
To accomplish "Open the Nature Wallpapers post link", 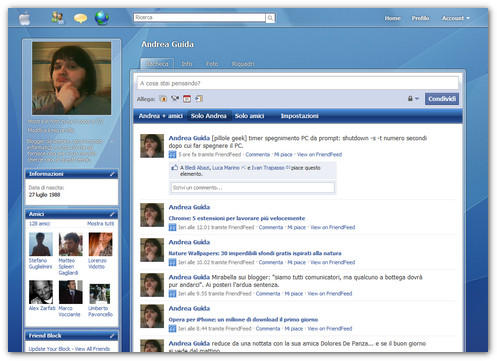I will point(255,253).
